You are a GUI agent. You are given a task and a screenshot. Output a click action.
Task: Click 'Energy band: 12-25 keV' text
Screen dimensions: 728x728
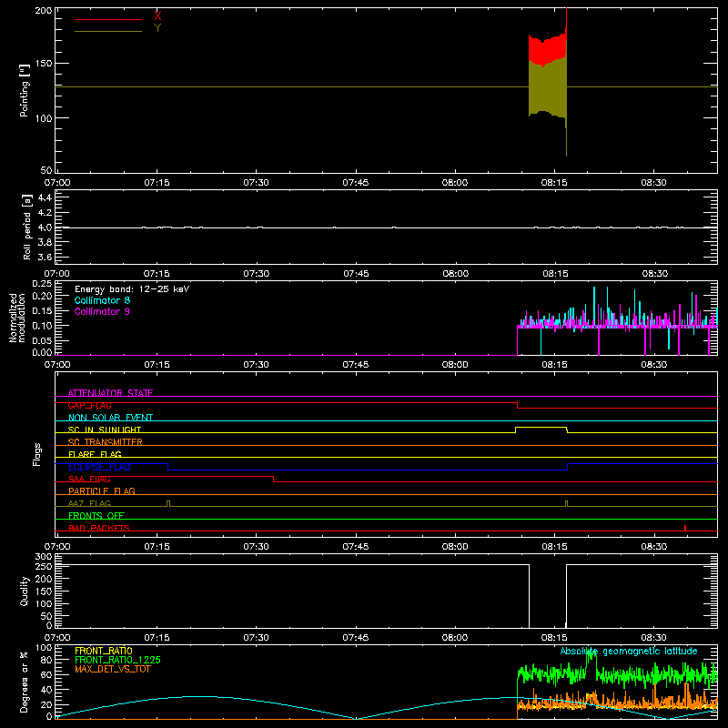point(132,289)
